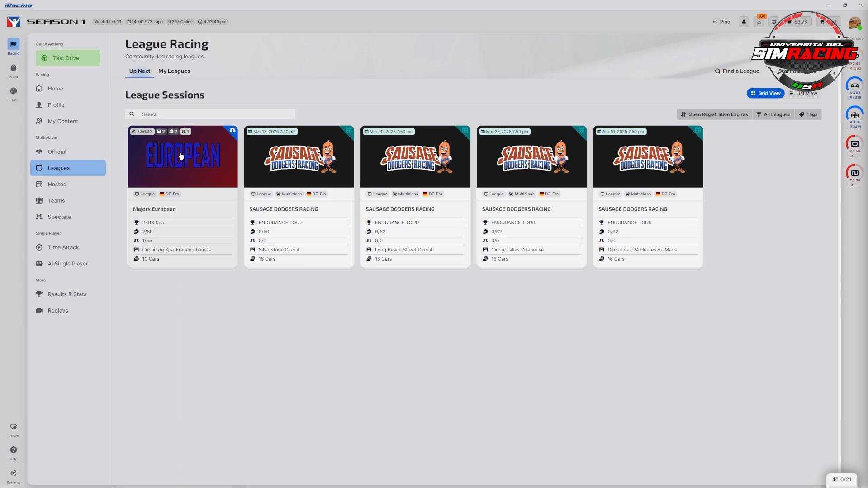The width and height of the screenshot is (868, 488).
Task: Click the calendar corner badge on the Silverstone card
Action: pyautogui.click(x=349, y=130)
